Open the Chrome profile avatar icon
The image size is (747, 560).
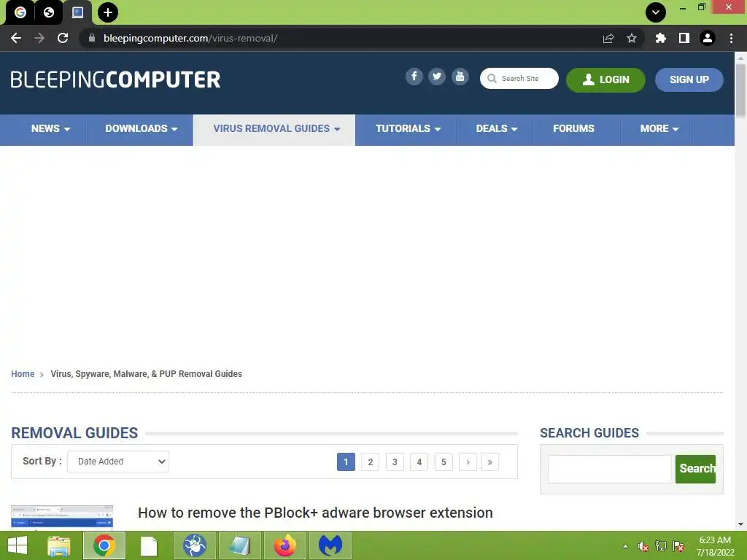pos(708,38)
